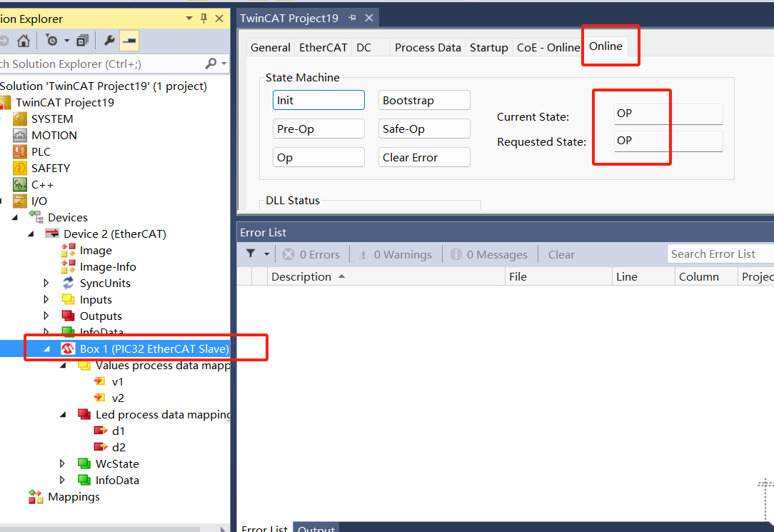Viewport: 774px width, 532px height.
Task: Select the Online tab
Action: point(605,46)
